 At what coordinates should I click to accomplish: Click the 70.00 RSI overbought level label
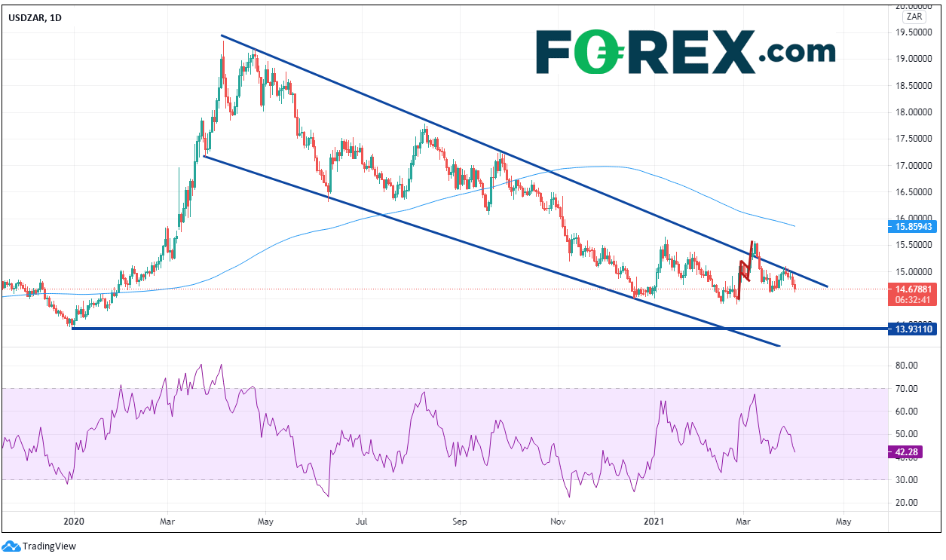pos(904,388)
